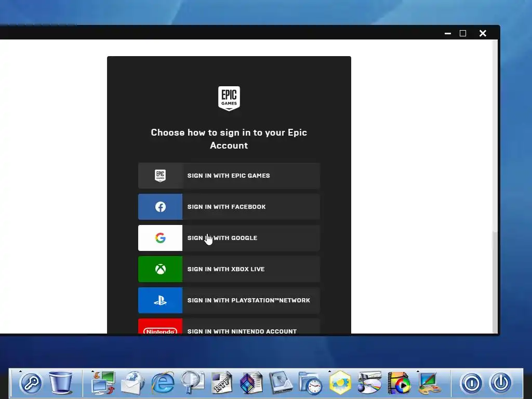Image resolution: width=532 pixels, height=399 pixels.
Task: Launch Internet Explorer from dock
Action: 163,383
